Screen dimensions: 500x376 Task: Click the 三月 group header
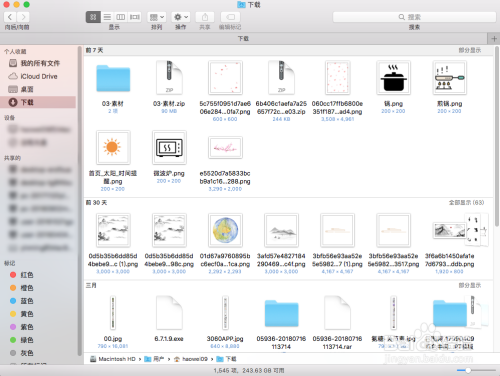point(91,285)
